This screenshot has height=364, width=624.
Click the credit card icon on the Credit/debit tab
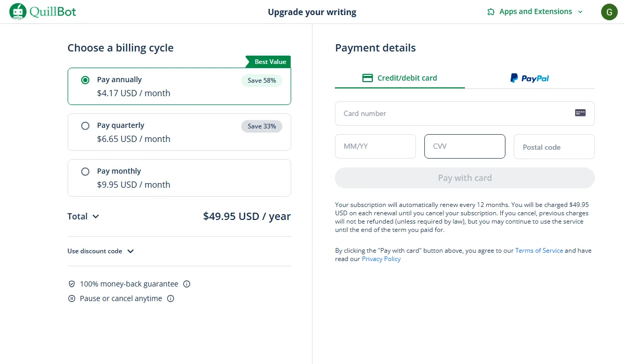[x=367, y=77]
